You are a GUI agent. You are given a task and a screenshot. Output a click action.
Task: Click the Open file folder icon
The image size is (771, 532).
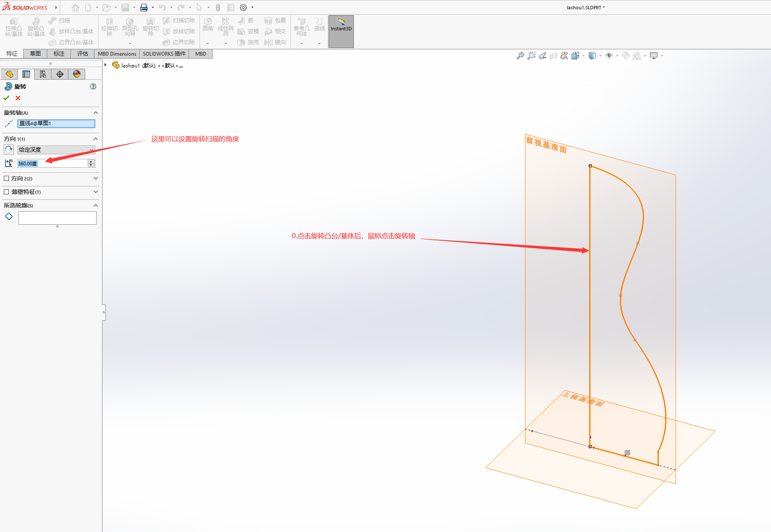click(107, 8)
